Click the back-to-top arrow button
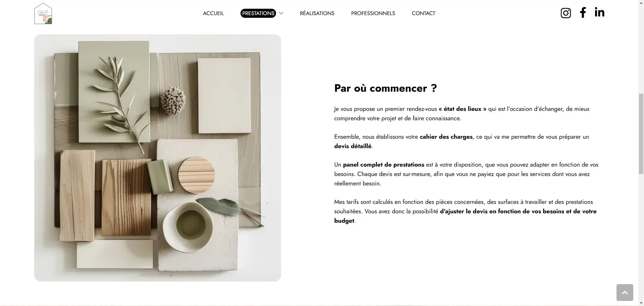 (625, 293)
